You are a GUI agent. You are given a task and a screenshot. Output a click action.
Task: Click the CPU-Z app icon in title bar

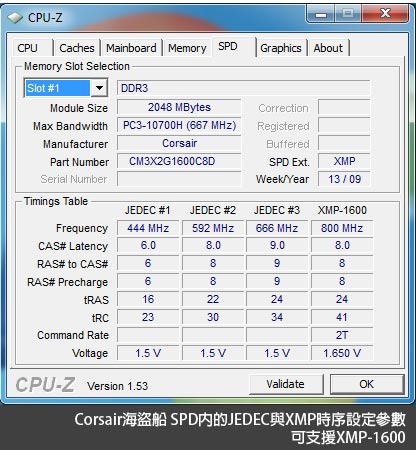point(15,18)
